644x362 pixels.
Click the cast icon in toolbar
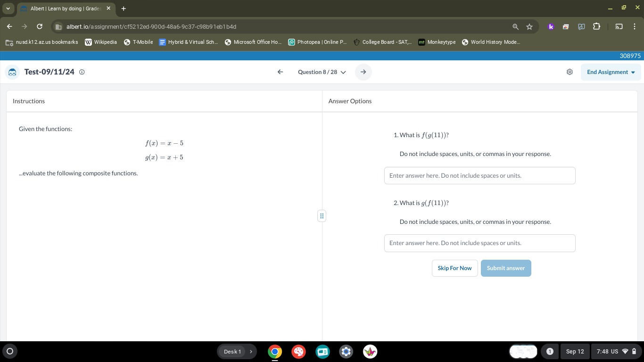(619, 27)
